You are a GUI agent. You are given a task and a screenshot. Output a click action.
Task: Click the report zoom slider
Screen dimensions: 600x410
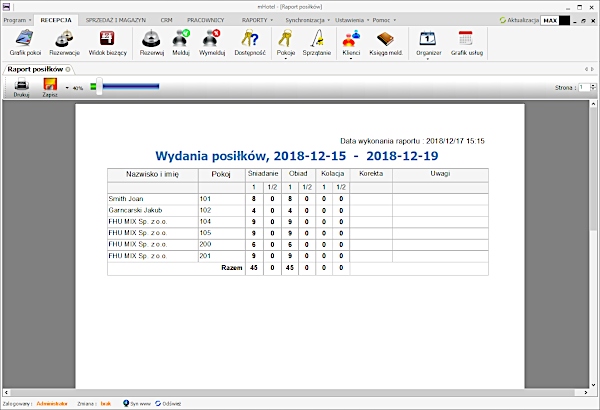tap(130, 88)
